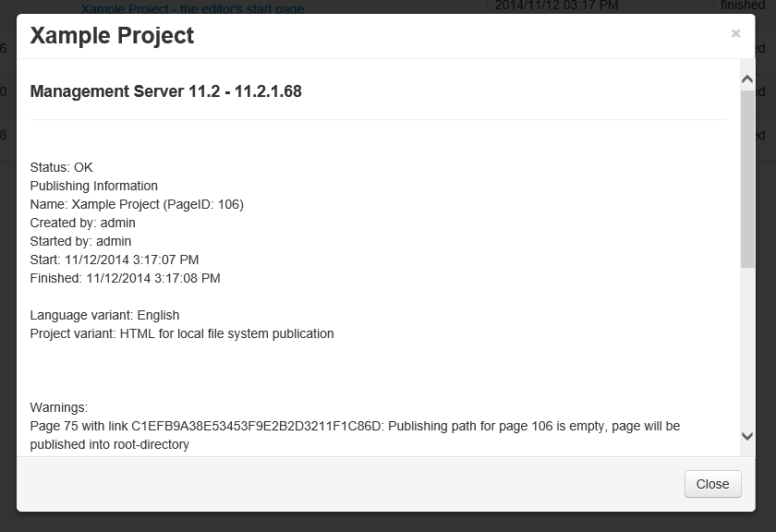This screenshot has height=532, width=776.
Task: Click the scrollbar up arrow
Action: [747, 79]
